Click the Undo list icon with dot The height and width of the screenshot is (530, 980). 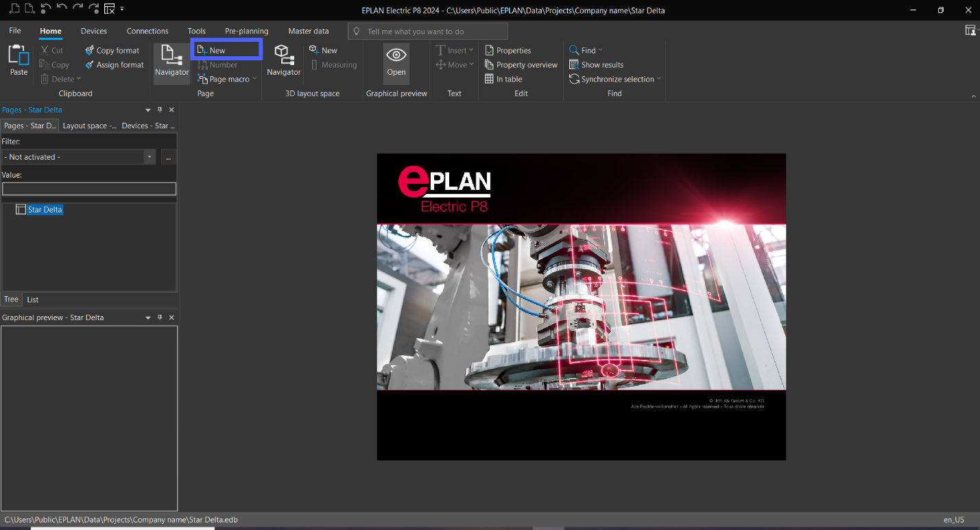pyautogui.click(x=45, y=8)
